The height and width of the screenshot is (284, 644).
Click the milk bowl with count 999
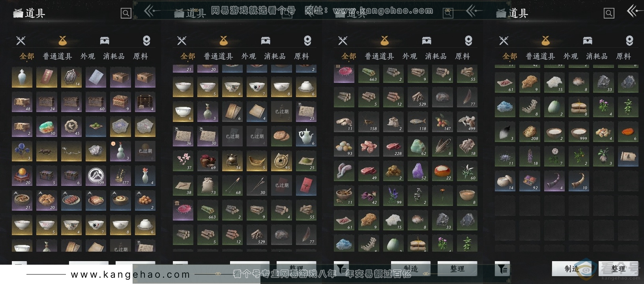(x=579, y=132)
